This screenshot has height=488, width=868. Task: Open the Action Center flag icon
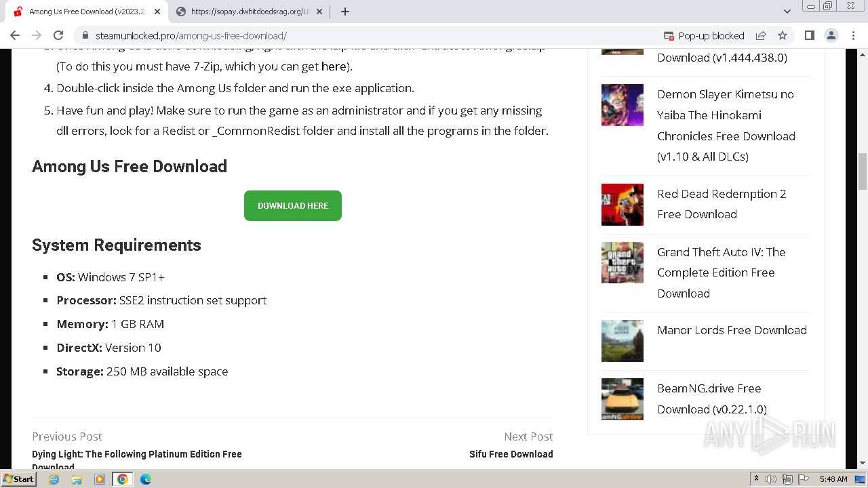(804, 479)
